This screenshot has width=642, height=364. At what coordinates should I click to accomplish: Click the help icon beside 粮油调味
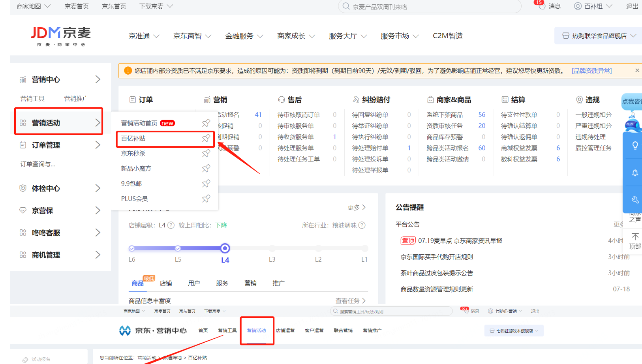click(x=362, y=225)
